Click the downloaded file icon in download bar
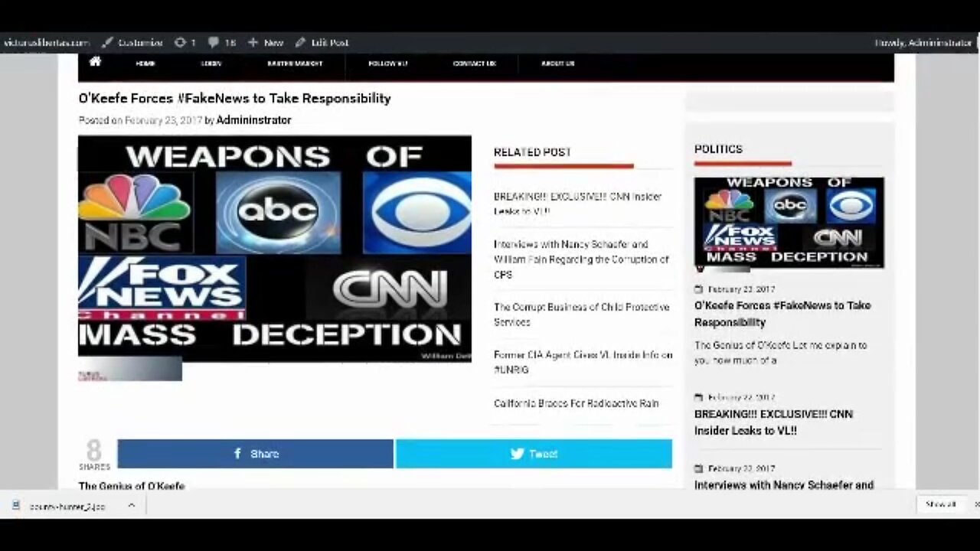 [15, 505]
